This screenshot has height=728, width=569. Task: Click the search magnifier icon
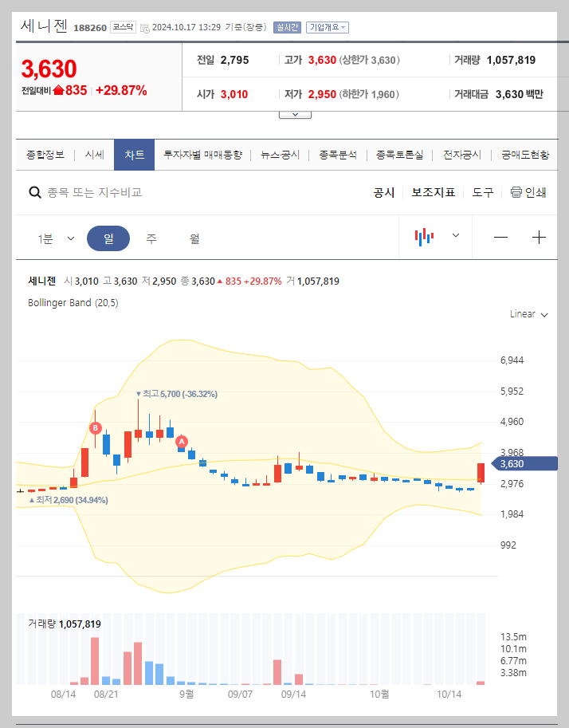(x=36, y=192)
